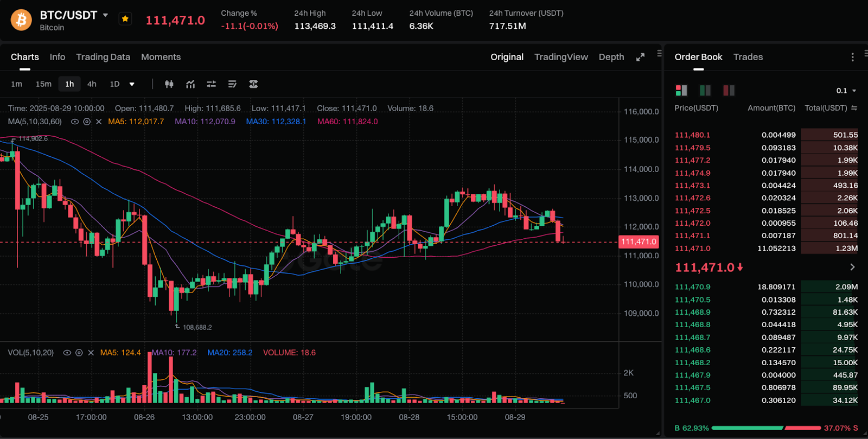Open chart settings sliders icon

pos(211,84)
